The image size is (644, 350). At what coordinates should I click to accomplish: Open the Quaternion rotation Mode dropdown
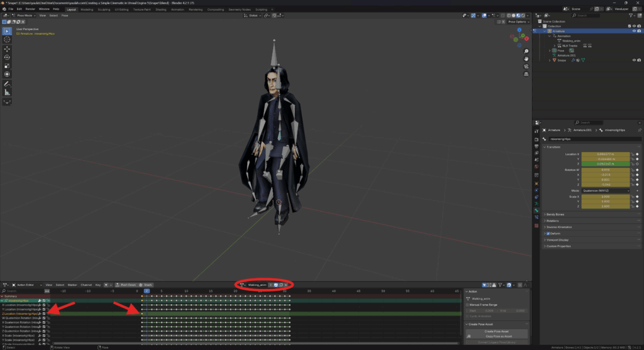click(x=606, y=190)
